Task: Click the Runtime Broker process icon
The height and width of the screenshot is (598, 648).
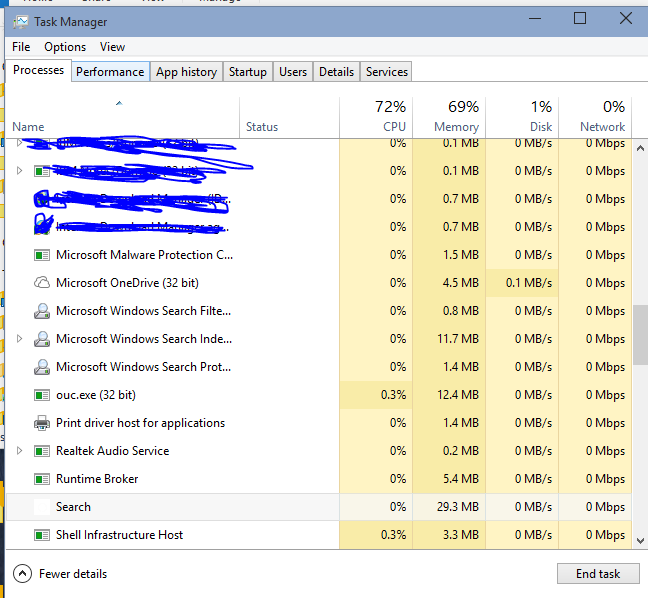Action: (42, 479)
